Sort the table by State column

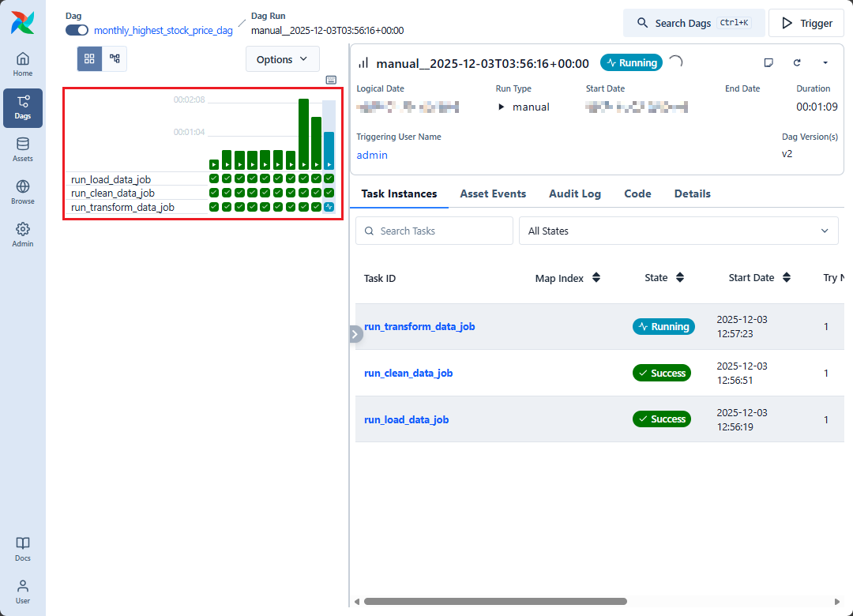pyautogui.click(x=680, y=278)
